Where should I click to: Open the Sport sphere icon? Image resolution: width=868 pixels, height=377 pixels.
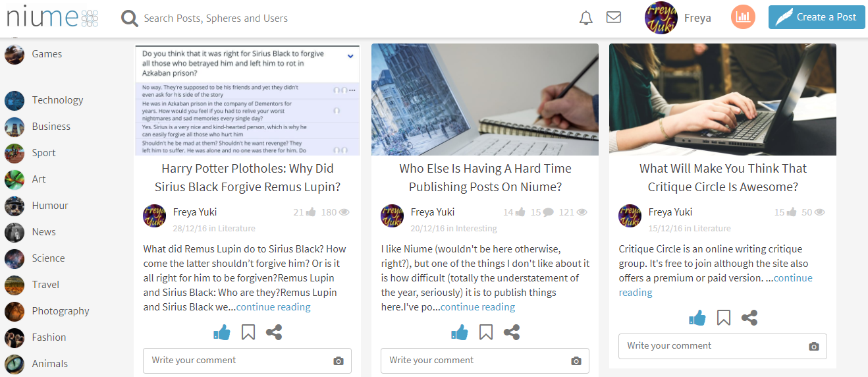[14, 154]
